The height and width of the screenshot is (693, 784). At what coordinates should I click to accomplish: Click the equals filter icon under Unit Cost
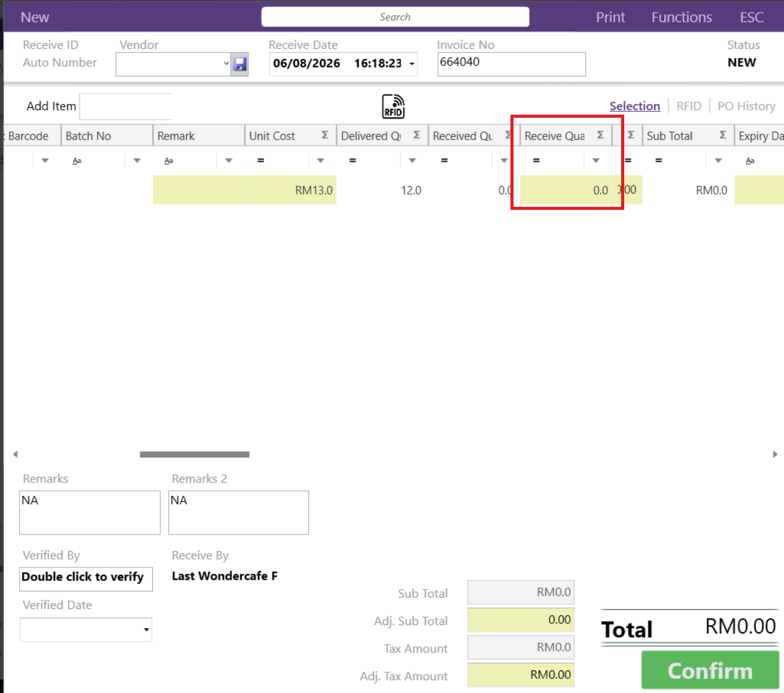(x=261, y=160)
